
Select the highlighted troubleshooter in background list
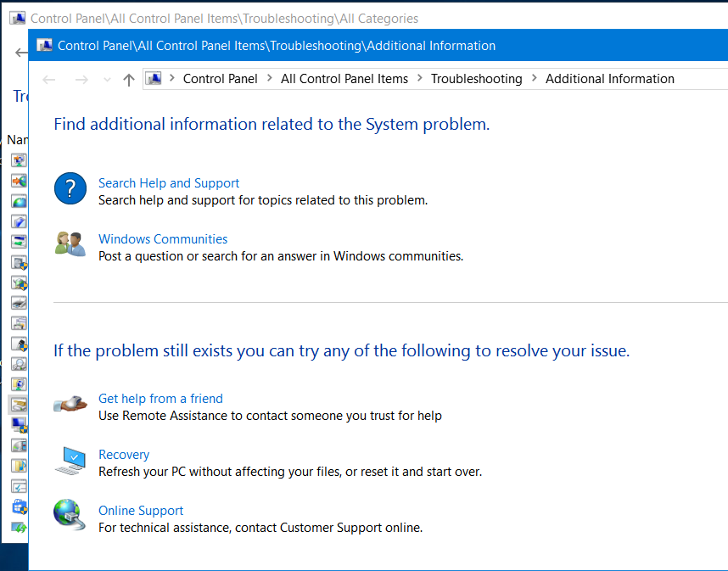(x=19, y=405)
